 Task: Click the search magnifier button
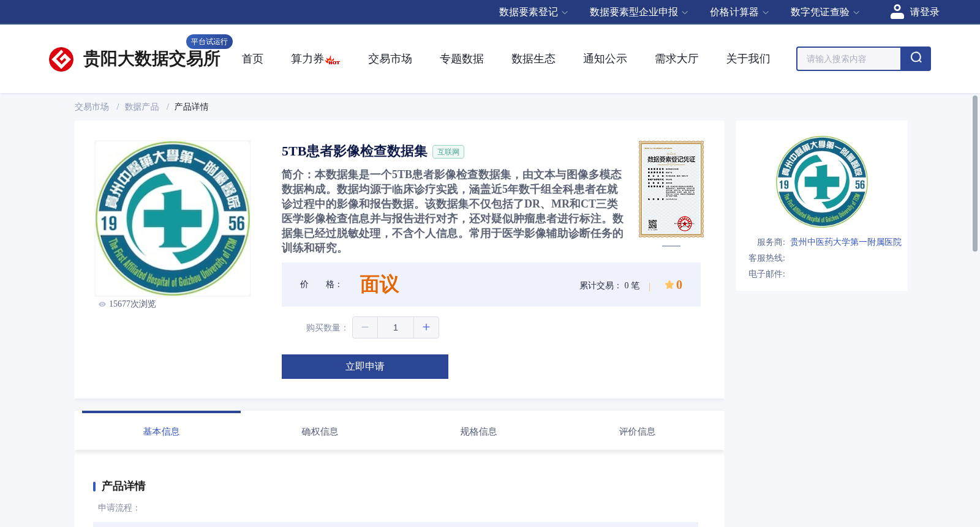coord(916,59)
